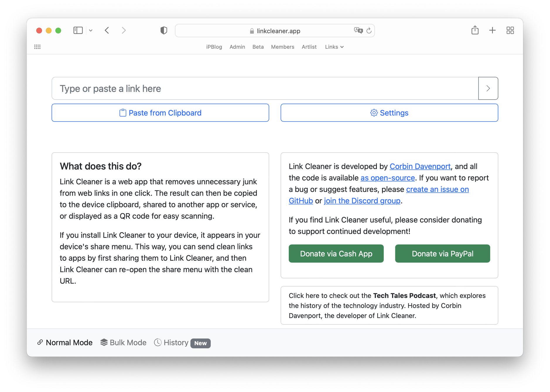
Task: Click the link input field
Action: [265, 88]
